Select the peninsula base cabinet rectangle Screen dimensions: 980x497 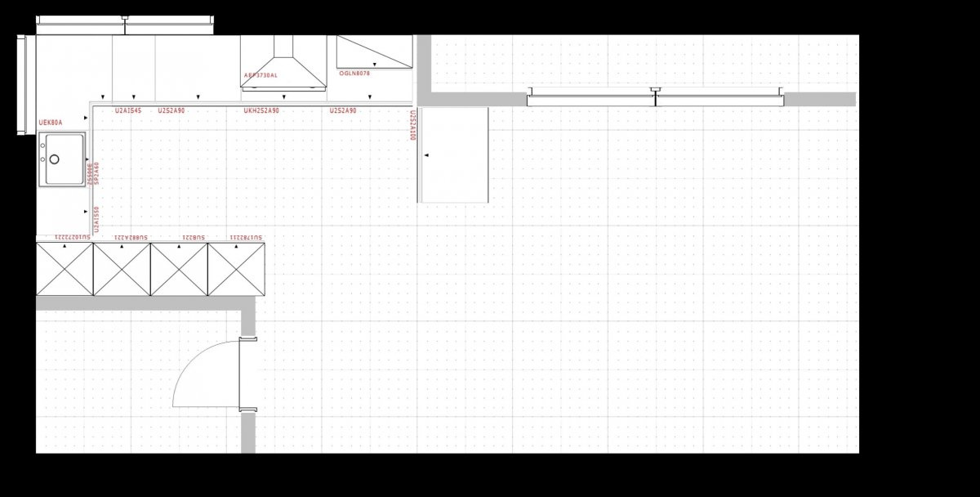tap(453, 154)
